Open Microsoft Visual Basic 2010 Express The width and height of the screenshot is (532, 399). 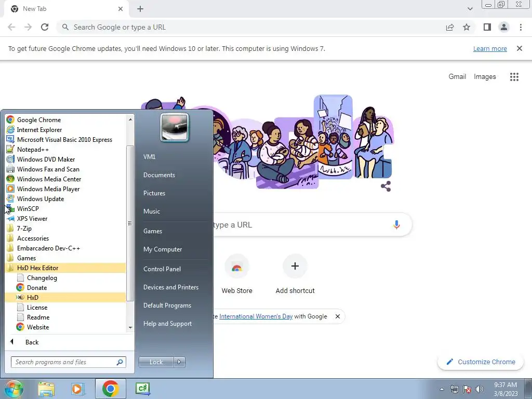click(65, 139)
